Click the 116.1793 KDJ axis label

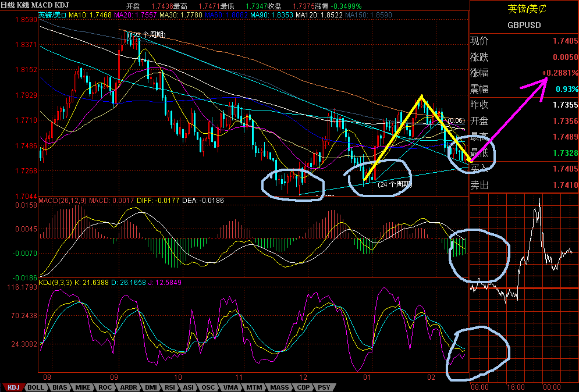pyautogui.click(x=22, y=287)
